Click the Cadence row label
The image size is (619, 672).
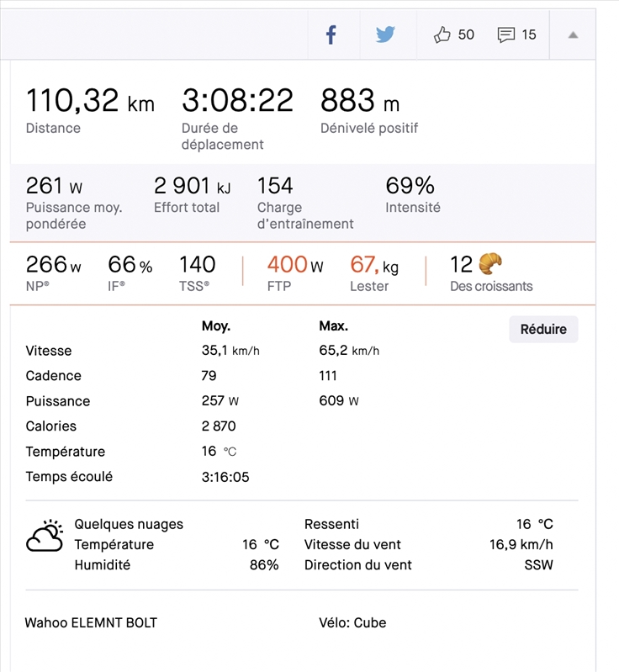pos(54,375)
